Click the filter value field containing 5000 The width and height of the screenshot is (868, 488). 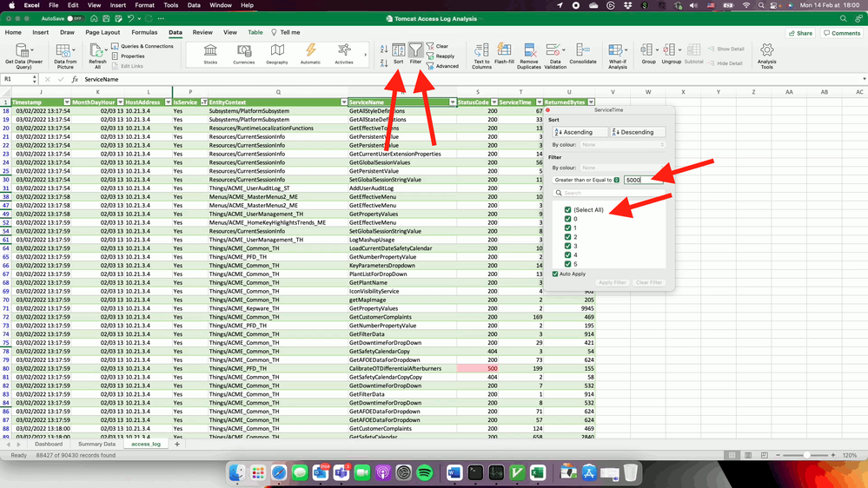[644, 180]
